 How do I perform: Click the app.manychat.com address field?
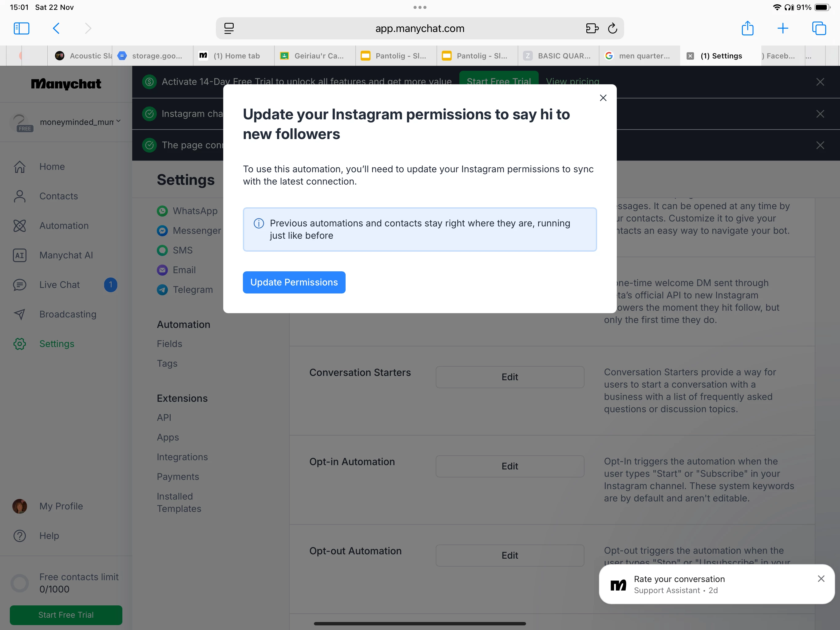420,29
